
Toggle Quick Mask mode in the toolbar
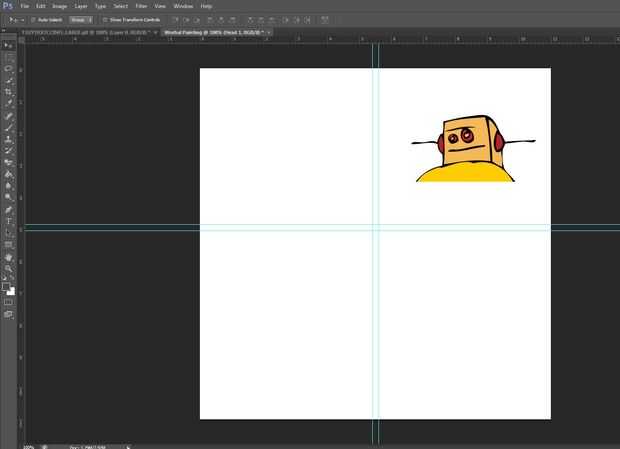9,301
